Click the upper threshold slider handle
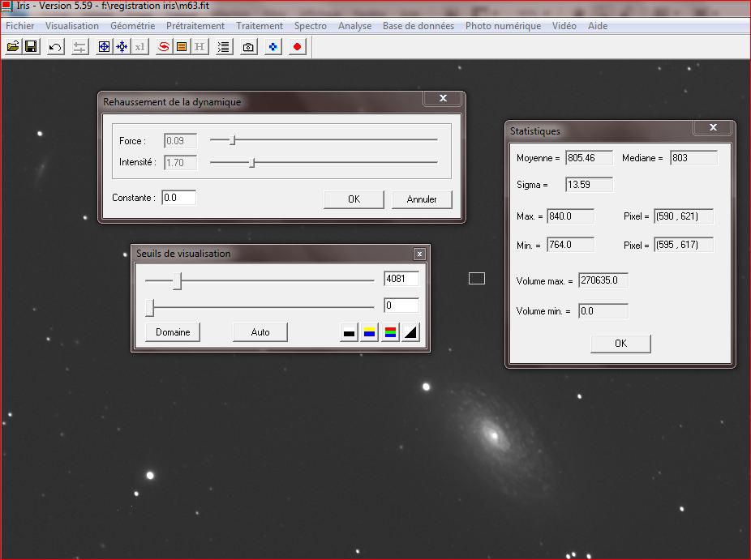 pyautogui.click(x=178, y=281)
